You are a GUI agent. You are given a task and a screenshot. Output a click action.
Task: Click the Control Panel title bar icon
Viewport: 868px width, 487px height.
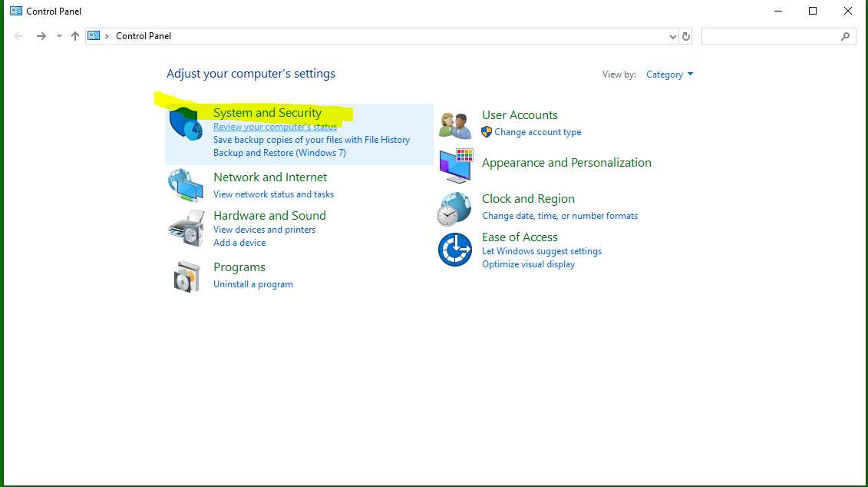[x=16, y=11]
